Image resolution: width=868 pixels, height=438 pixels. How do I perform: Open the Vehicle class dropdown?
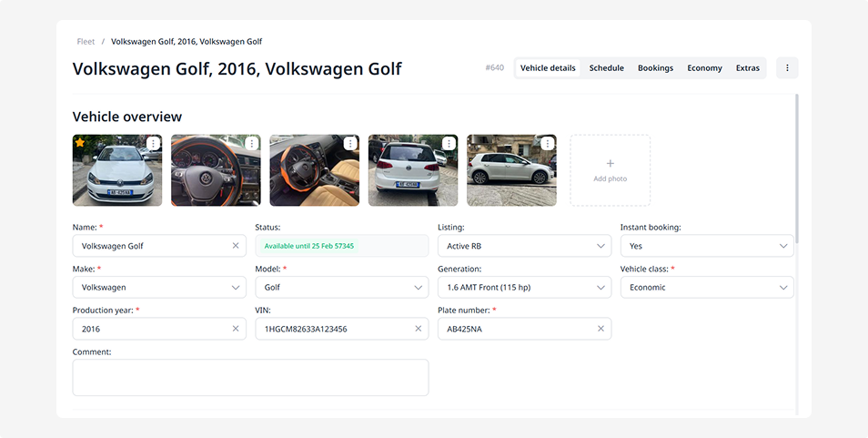[706, 288]
